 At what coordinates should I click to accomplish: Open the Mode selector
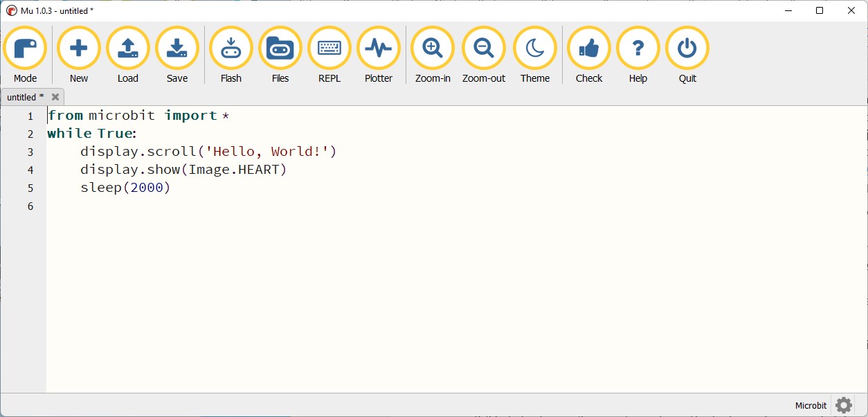[26, 55]
